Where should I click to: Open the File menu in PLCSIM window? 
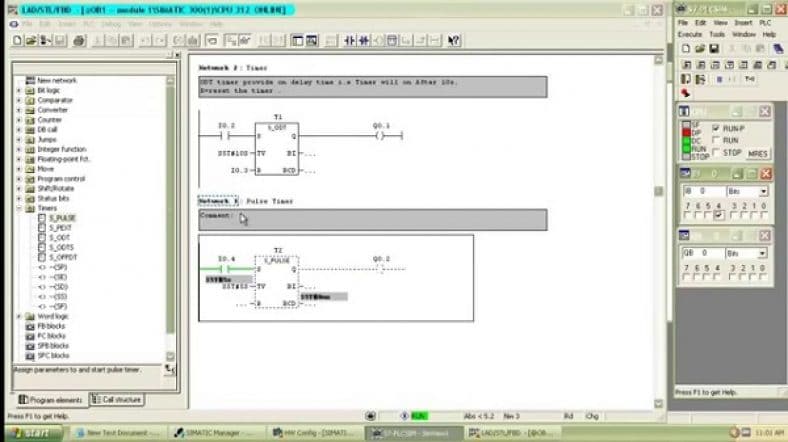[682, 23]
